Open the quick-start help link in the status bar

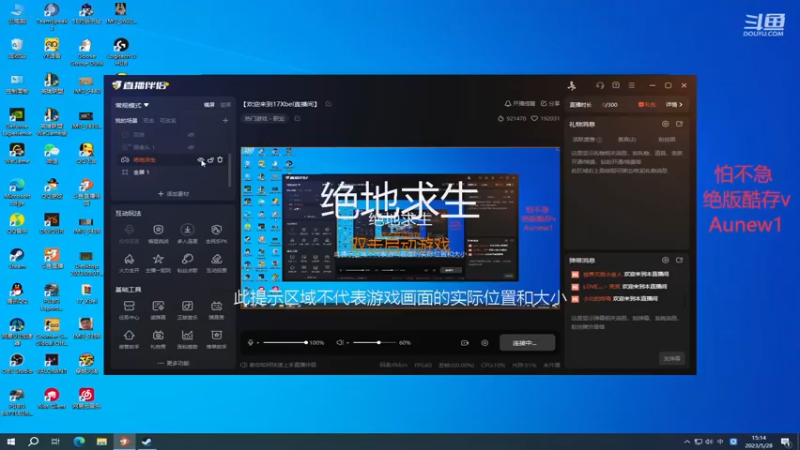tap(279, 365)
